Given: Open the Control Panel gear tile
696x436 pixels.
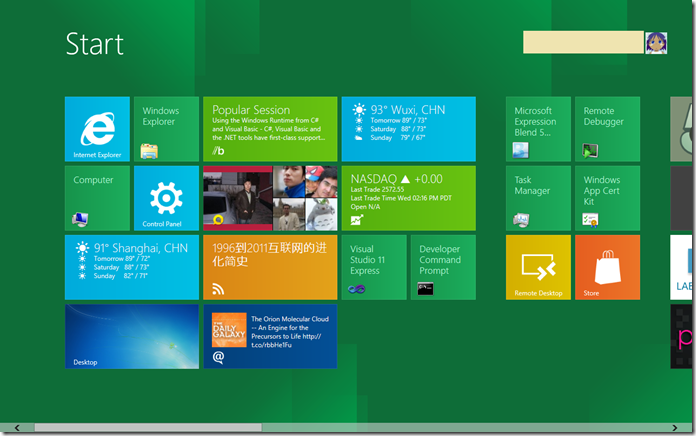Looking at the screenshot, I should coord(166,198).
